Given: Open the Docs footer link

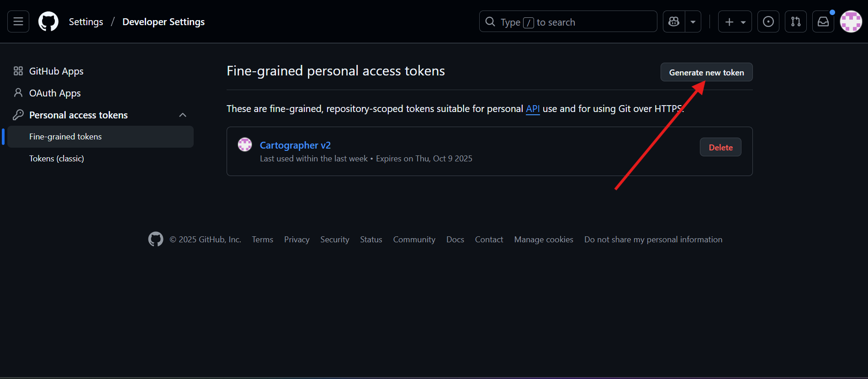Looking at the screenshot, I should tap(455, 240).
